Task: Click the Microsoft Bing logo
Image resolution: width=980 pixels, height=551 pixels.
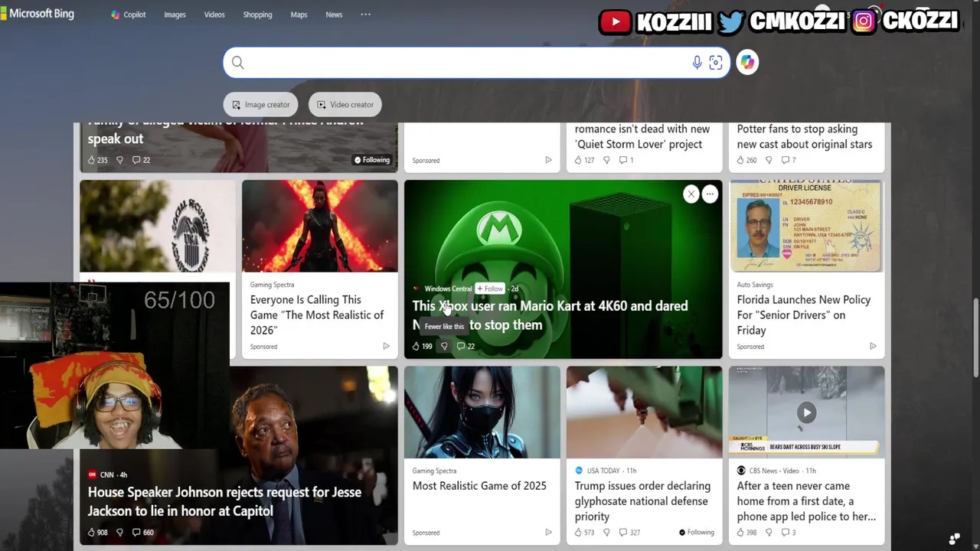Action: (38, 14)
